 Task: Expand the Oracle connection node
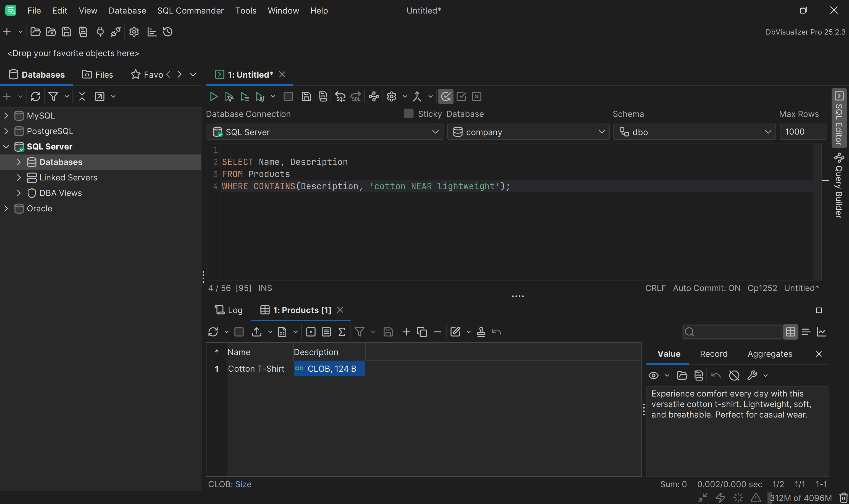point(6,209)
